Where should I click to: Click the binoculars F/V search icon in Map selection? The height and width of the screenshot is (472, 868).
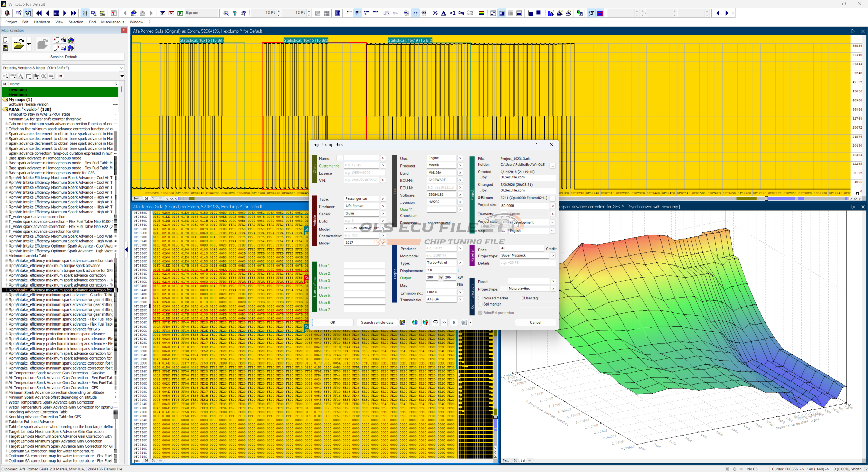click(x=71, y=40)
